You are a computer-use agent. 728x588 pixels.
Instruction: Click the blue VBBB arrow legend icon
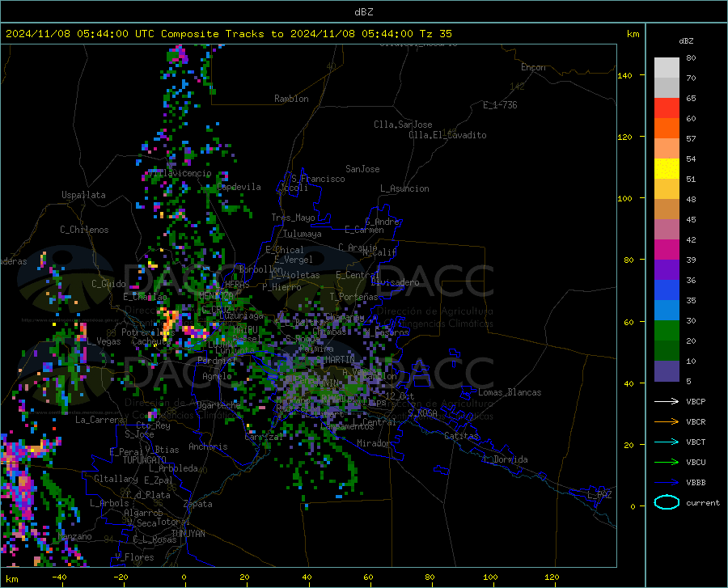pos(667,483)
